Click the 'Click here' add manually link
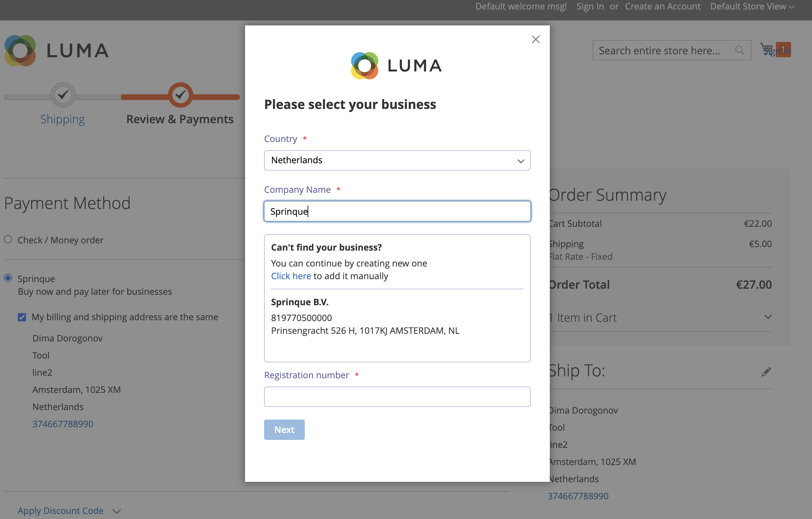Viewport: 812px width, 519px height. pos(291,276)
